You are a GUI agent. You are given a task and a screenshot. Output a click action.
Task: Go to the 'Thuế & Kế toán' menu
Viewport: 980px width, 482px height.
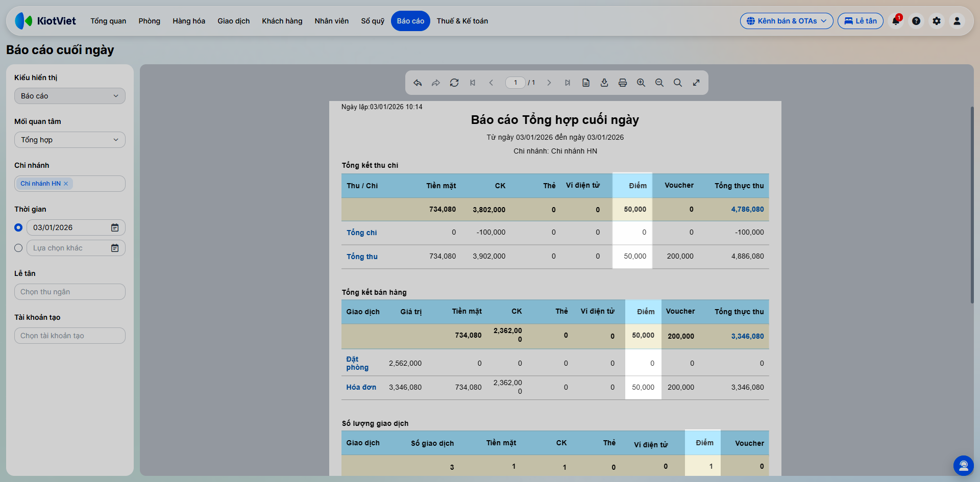click(x=462, y=21)
